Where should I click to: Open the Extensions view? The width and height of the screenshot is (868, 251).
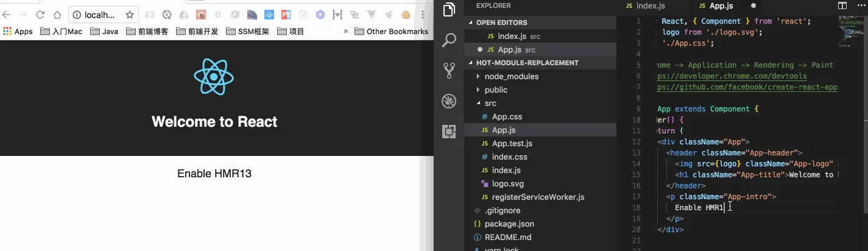449,130
